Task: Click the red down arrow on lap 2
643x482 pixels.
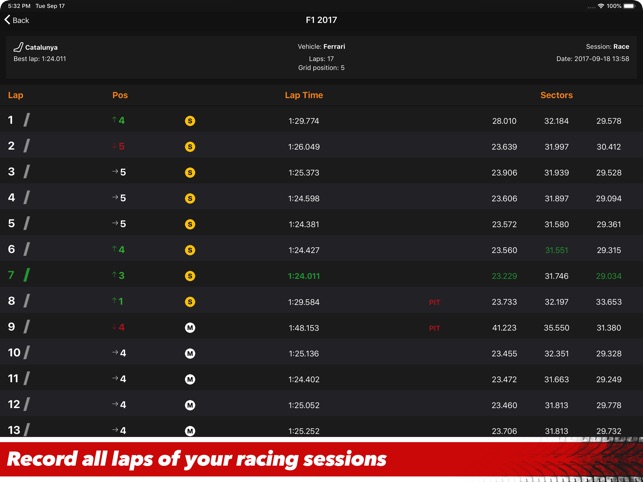Action: pos(115,147)
